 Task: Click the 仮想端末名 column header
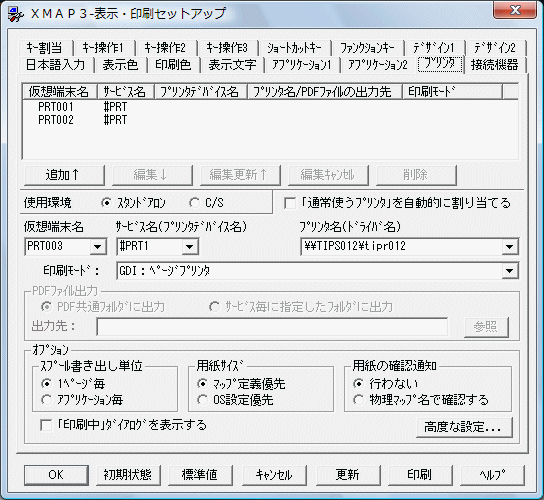click(59, 92)
